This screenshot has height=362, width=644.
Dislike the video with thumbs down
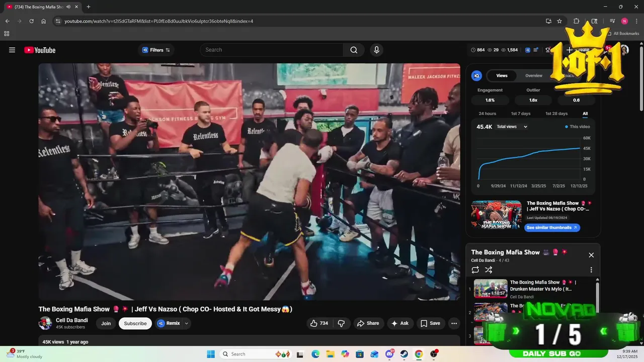(x=341, y=323)
